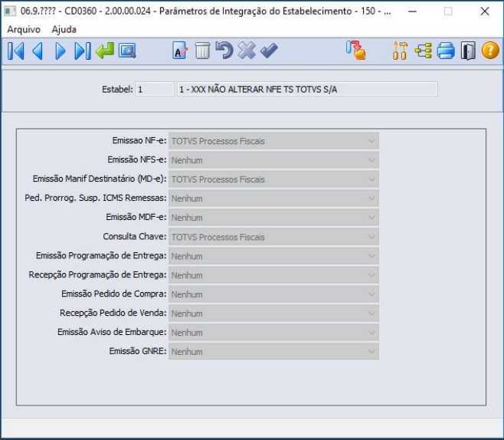The image size is (504, 440).
Task: Open the search/zoom record icon
Action: [x=127, y=51]
